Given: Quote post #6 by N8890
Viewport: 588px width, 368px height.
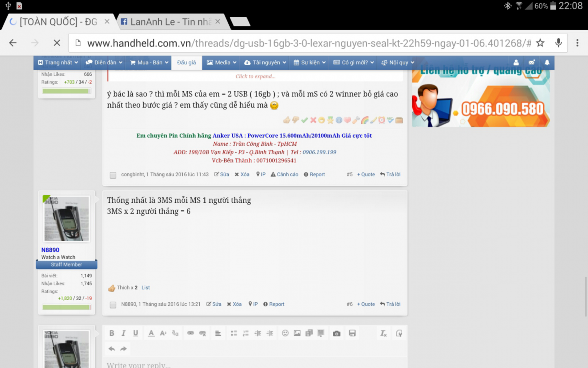Looking at the screenshot, I should click(x=365, y=304).
